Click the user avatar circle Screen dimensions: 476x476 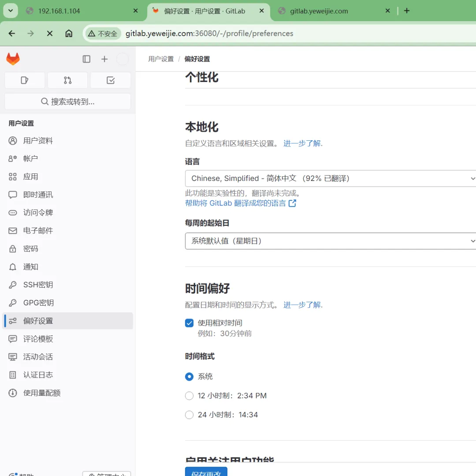pos(122,59)
